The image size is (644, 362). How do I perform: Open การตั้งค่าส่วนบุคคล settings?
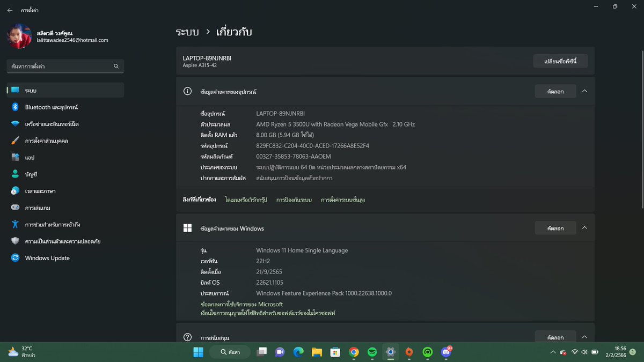click(65, 141)
